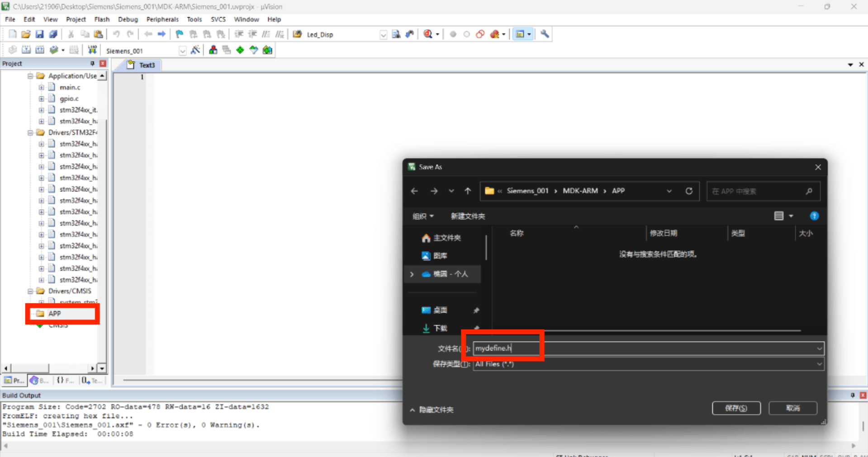This screenshot has width=868, height=457.
Task: Click the Start/Stop Debug Session icon
Action: [428, 34]
